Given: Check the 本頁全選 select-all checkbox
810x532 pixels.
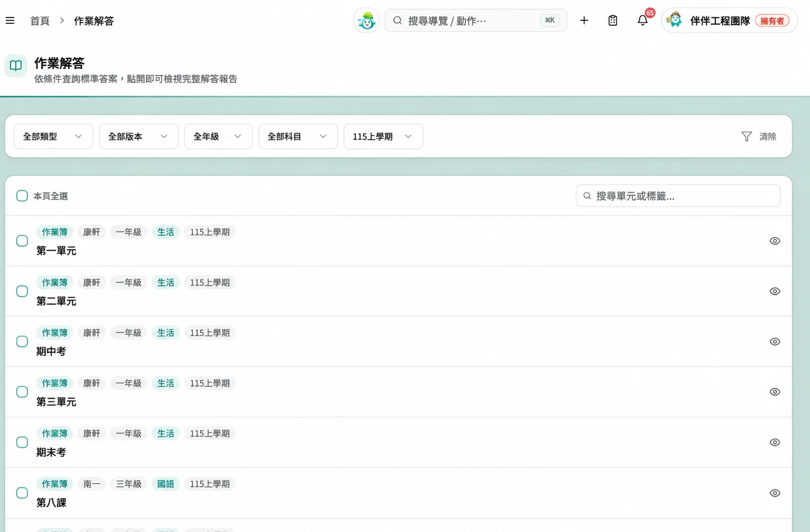Looking at the screenshot, I should (x=22, y=196).
